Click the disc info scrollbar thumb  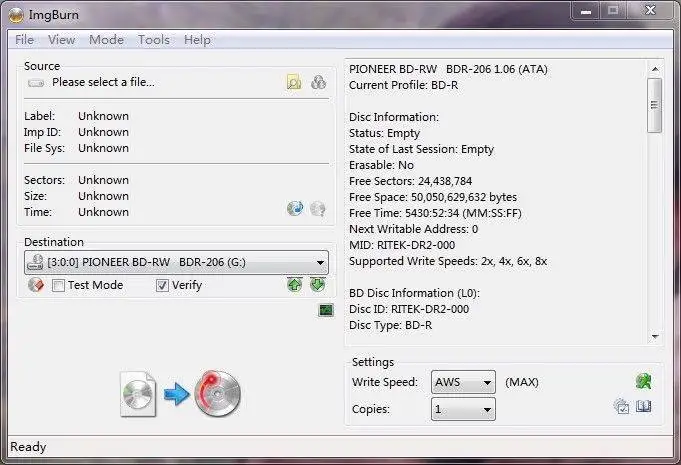[x=655, y=105]
